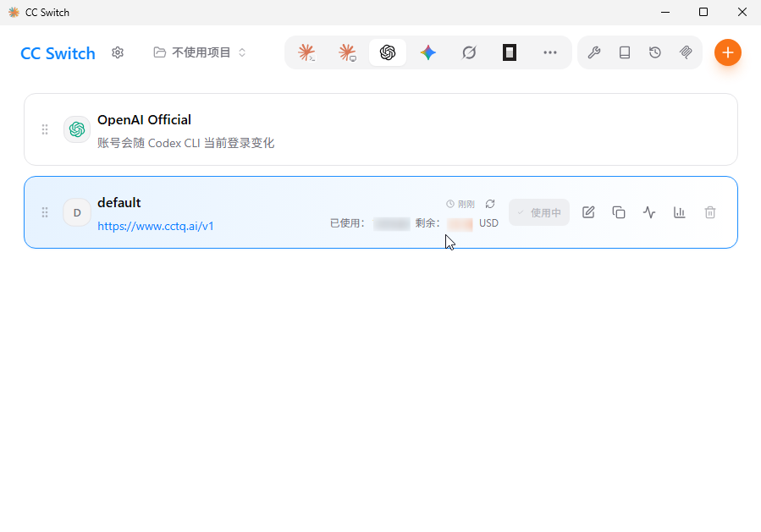Open the wrench tools icon
Screen dimensions: 761x532
[x=594, y=52]
